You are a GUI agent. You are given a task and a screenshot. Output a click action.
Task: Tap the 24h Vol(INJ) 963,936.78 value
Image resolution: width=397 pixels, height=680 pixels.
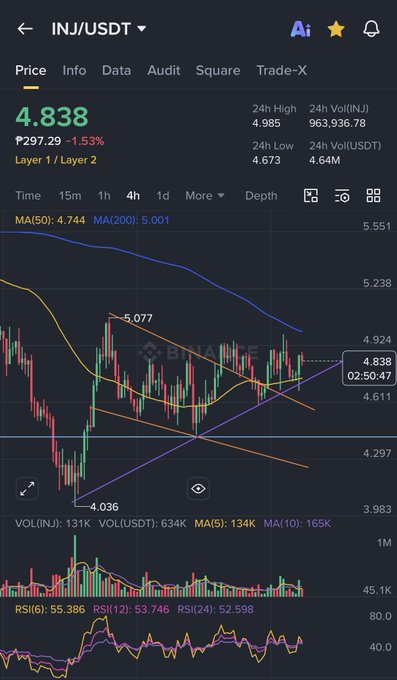[x=337, y=123]
